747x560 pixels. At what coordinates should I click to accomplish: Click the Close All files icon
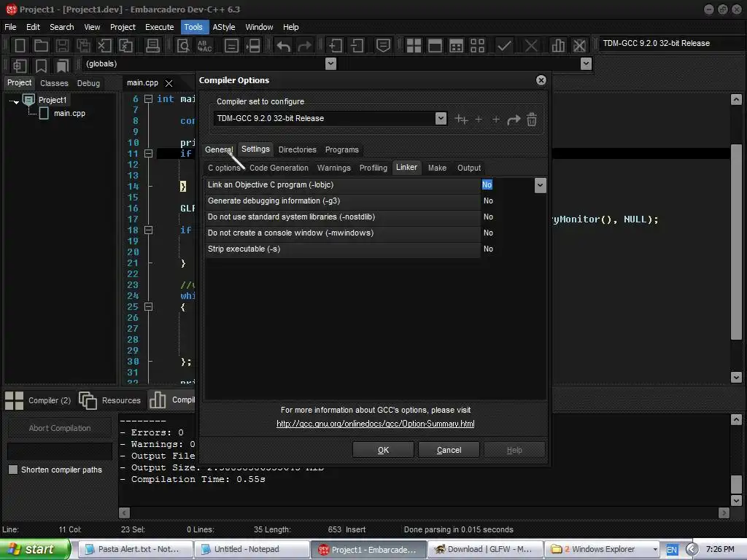click(x=125, y=46)
